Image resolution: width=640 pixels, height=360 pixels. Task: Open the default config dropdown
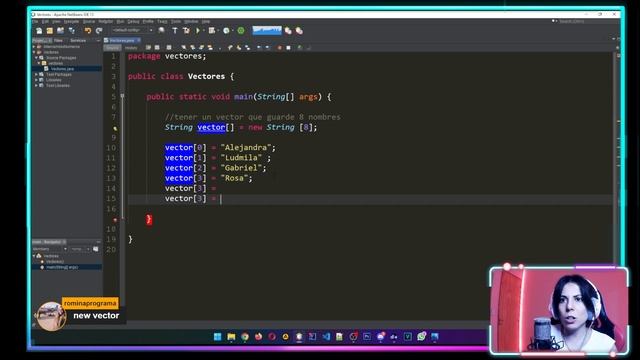[132, 30]
